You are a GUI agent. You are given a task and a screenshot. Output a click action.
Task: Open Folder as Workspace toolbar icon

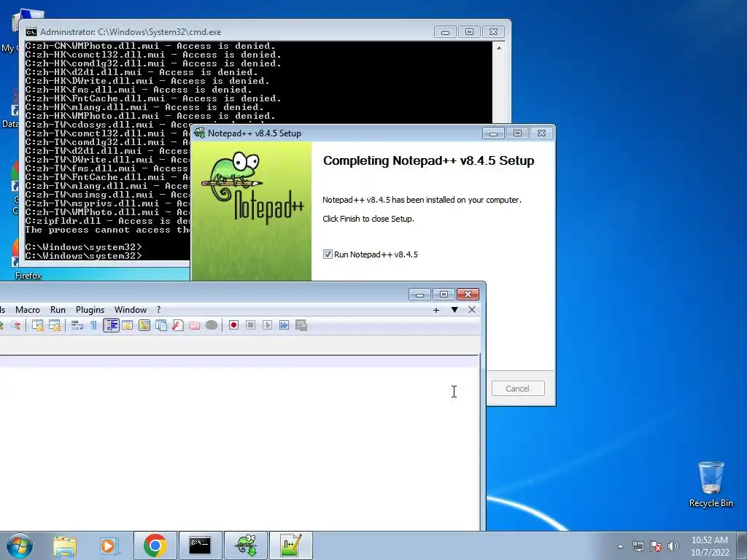click(194, 325)
